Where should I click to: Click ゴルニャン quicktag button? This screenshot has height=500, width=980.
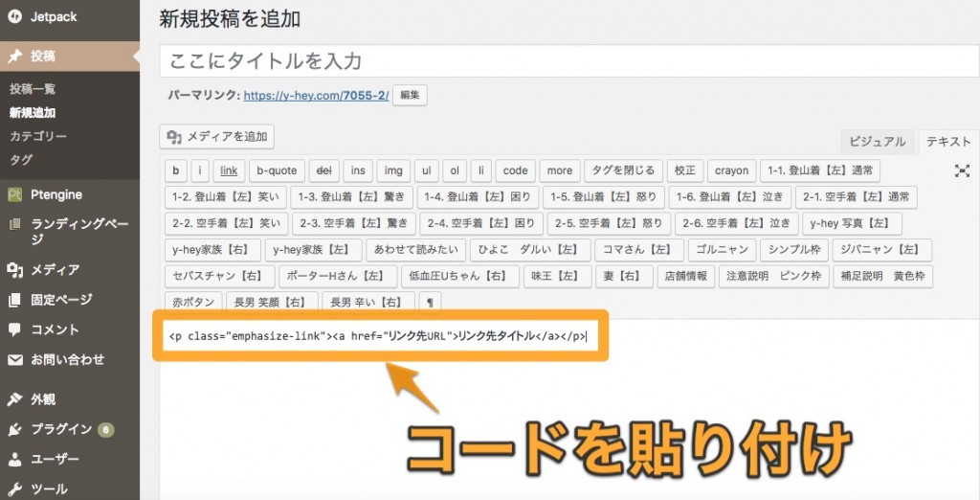722,250
